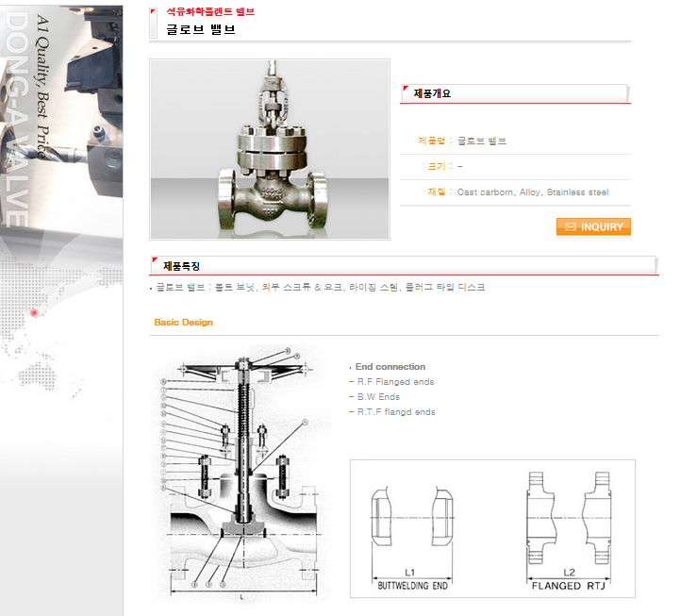Click the 석유화학플랜드 밸브 category heading
This screenshot has width=680, height=616.
[210, 12]
